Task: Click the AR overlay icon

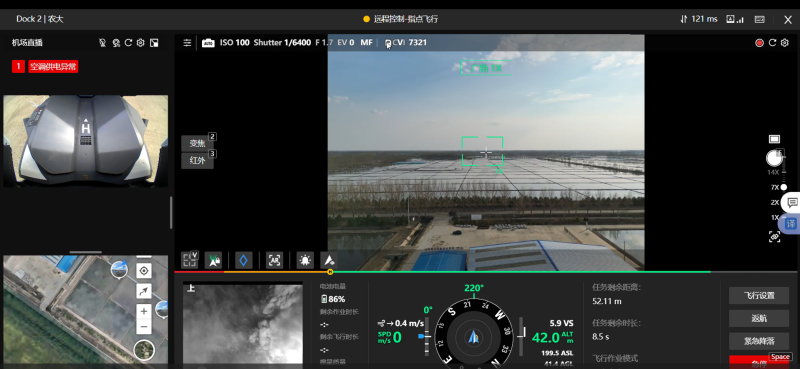Action: (x=274, y=260)
